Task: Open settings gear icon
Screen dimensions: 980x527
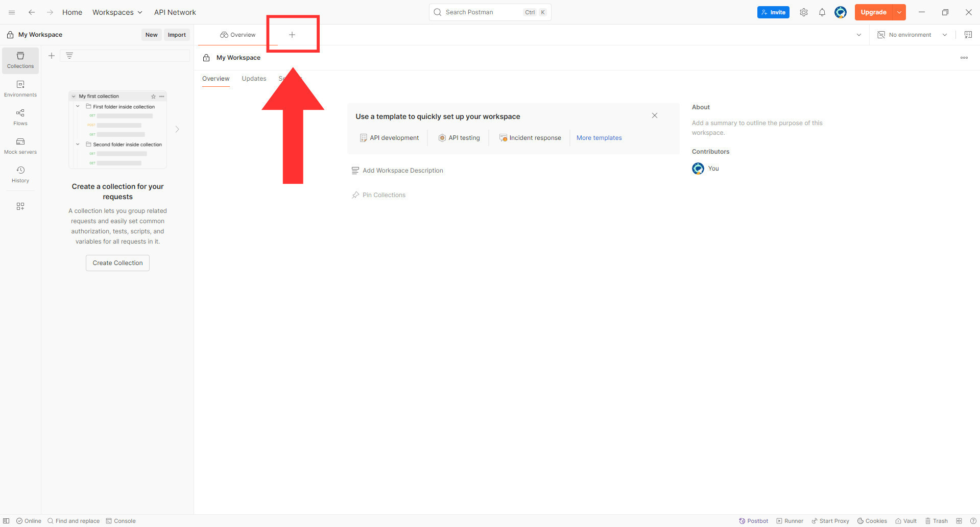Action: point(804,12)
